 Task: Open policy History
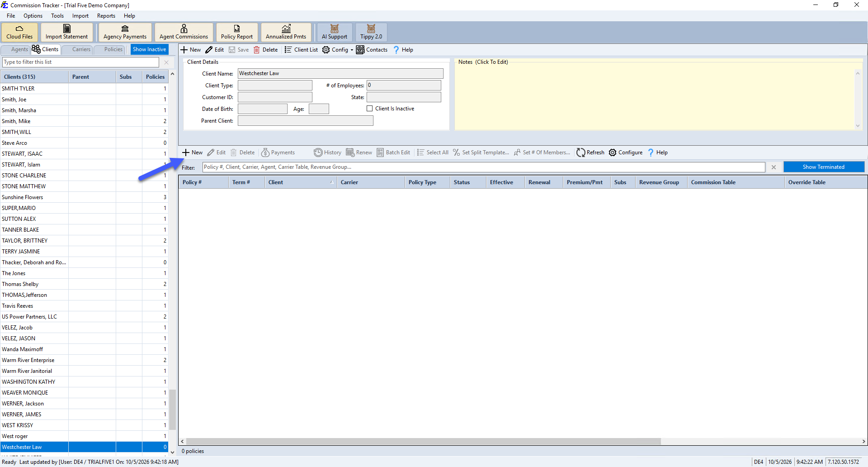click(x=328, y=152)
